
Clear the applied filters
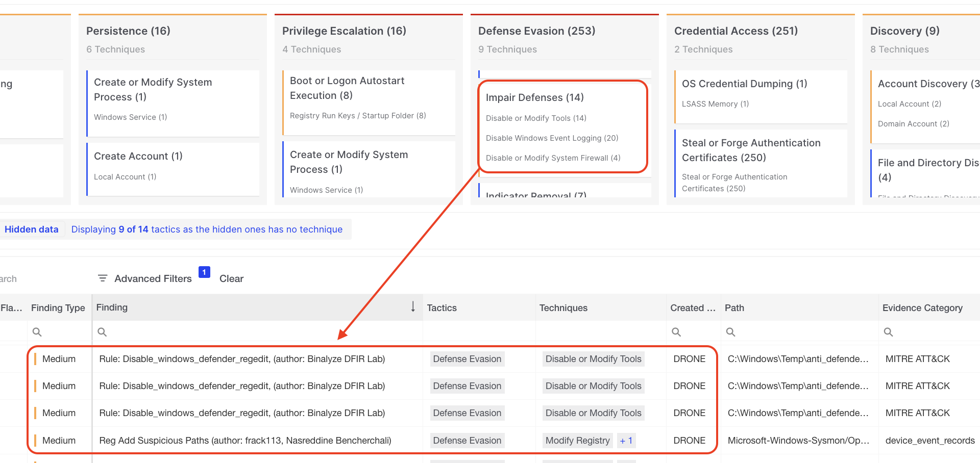pos(231,278)
